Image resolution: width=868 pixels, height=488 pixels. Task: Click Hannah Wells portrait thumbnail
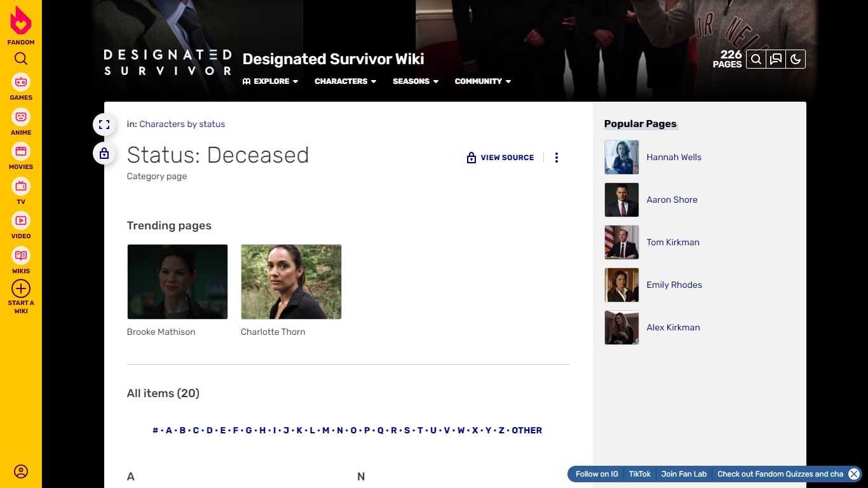[621, 157]
